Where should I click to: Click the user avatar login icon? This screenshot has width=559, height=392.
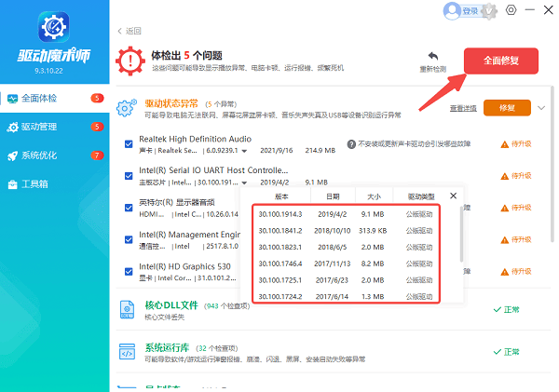(453, 11)
